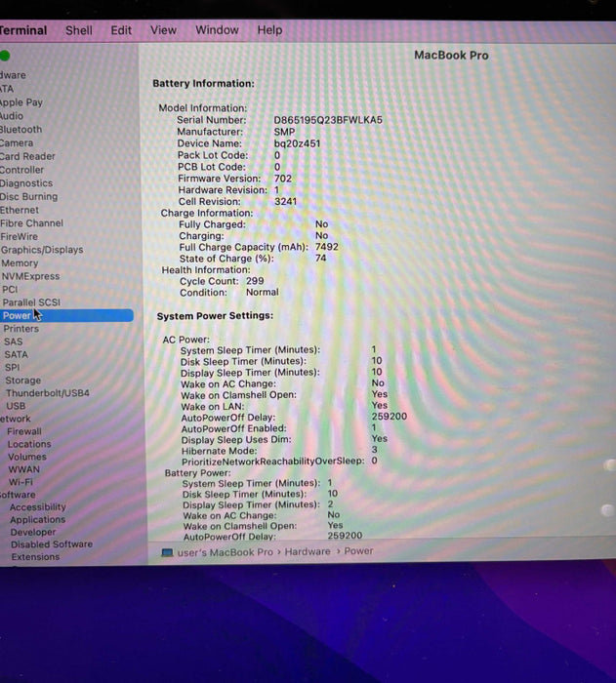Click Battery Information heading
The width and height of the screenshot is (616, 683).
(204, 83)
